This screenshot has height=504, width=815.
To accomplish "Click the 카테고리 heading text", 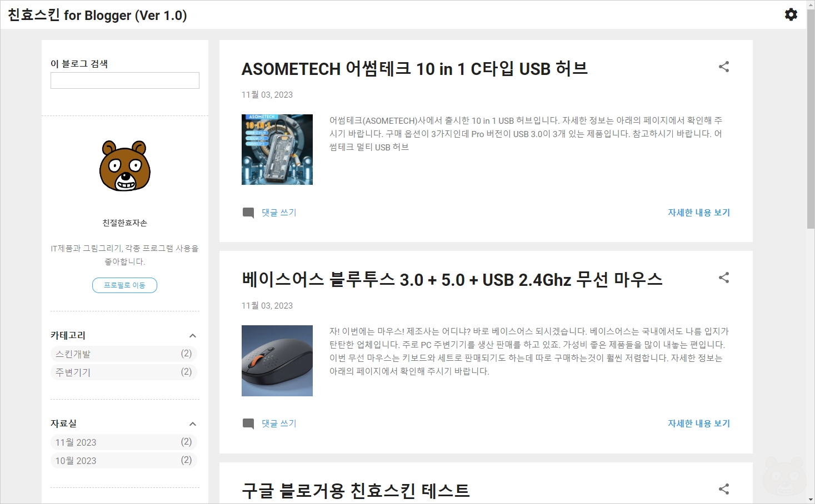I will pos(68,335).
